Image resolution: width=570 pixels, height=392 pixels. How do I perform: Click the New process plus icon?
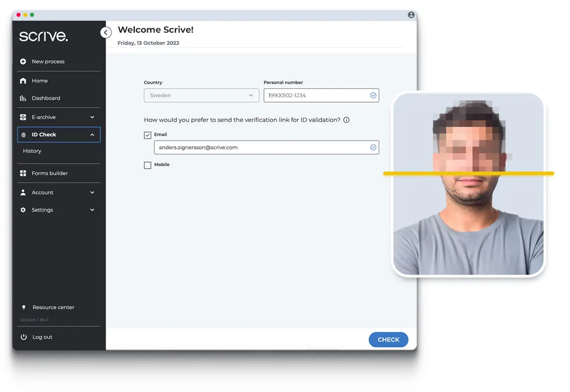tap(23, 61)
